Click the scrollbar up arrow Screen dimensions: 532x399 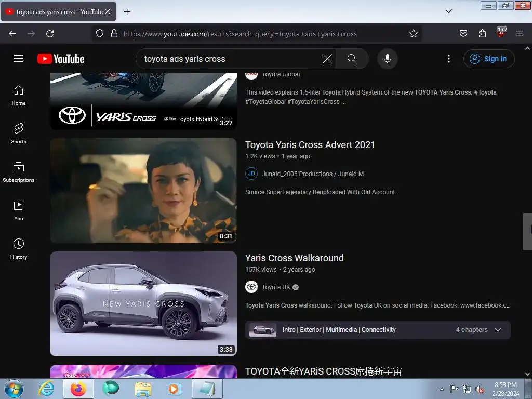point(527,48)
